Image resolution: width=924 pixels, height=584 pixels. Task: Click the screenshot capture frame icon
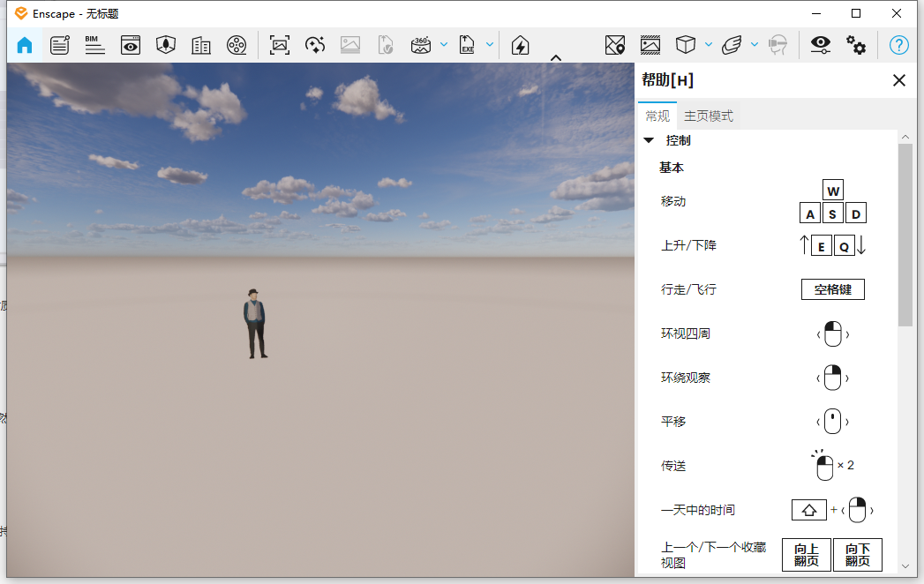(x=280, y=45)
